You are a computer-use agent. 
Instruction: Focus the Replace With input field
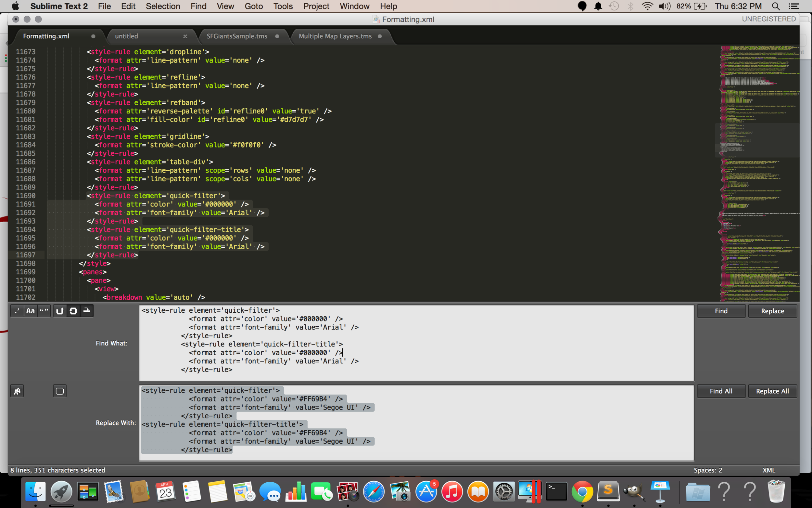click(x=416, y=423)
